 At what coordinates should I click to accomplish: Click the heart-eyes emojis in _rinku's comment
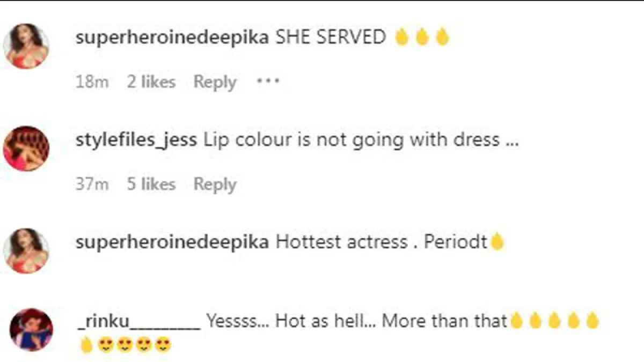pos(134,345)
